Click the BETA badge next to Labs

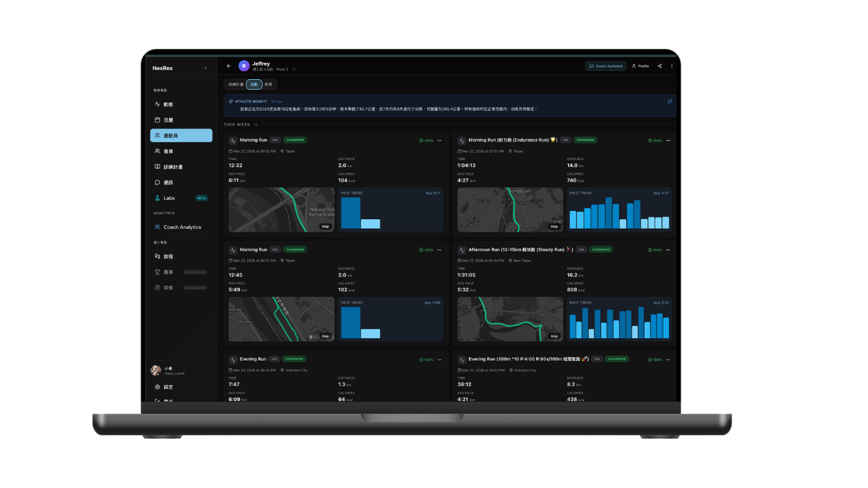point(201,198)
